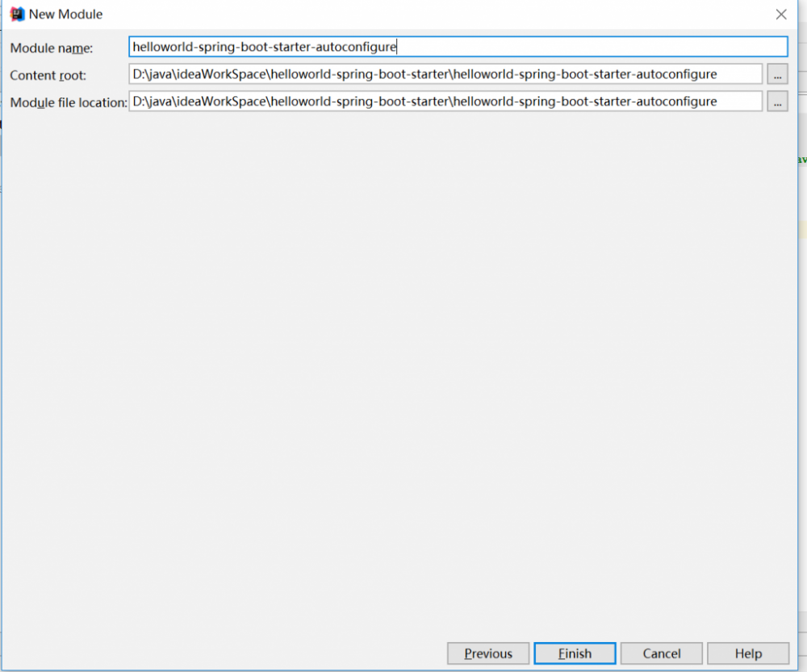Close the New Module dialog with the X
Image resolution: width=807 pixels, height=672 pixels.
[780, 14]
